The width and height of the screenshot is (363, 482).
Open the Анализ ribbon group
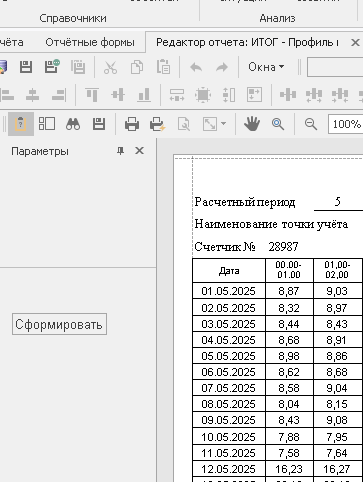coord(278,18)
